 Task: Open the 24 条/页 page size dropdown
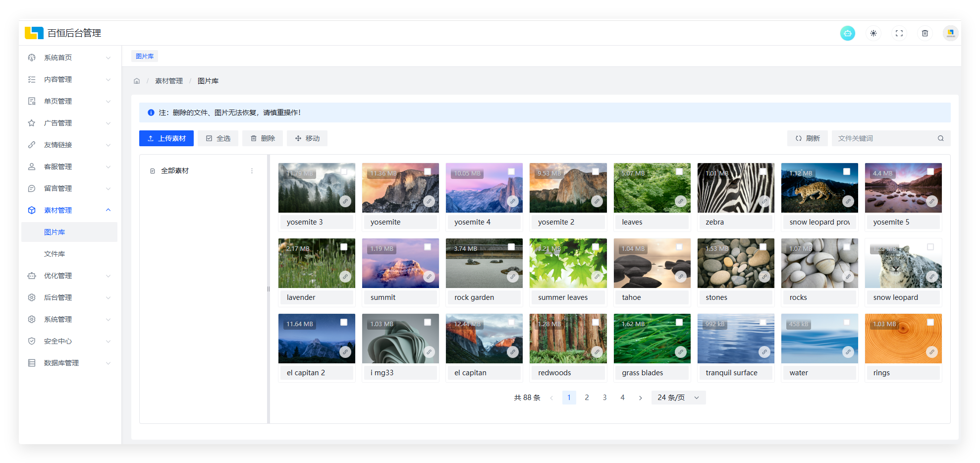tap(678, 398)
